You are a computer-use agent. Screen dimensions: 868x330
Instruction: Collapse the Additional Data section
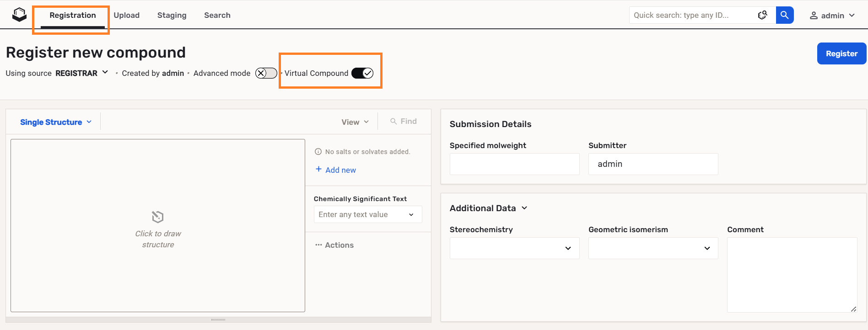pyautogui.click(x=524, y=208)
